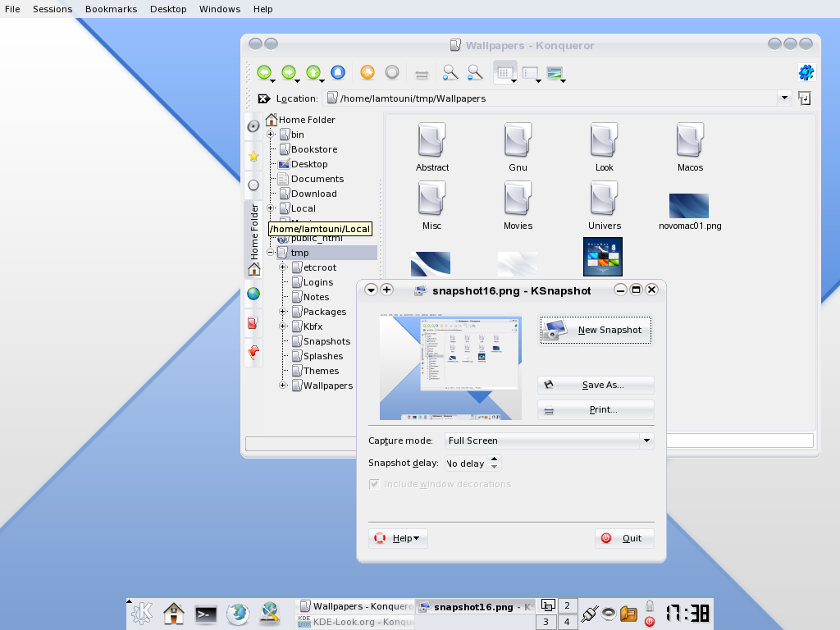840x630 pixels.
Task: Quit KSnapshot with Quit button
Action: (x=624, y=538)
